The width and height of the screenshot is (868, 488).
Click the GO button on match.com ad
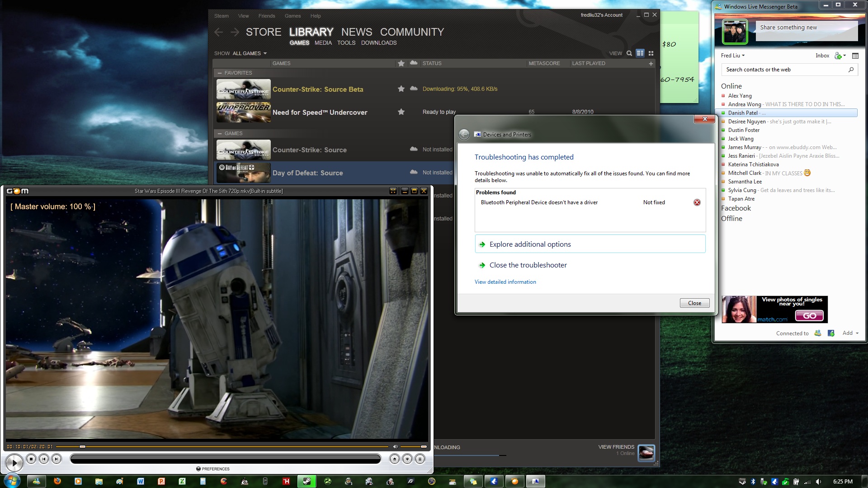pos(809,315)
